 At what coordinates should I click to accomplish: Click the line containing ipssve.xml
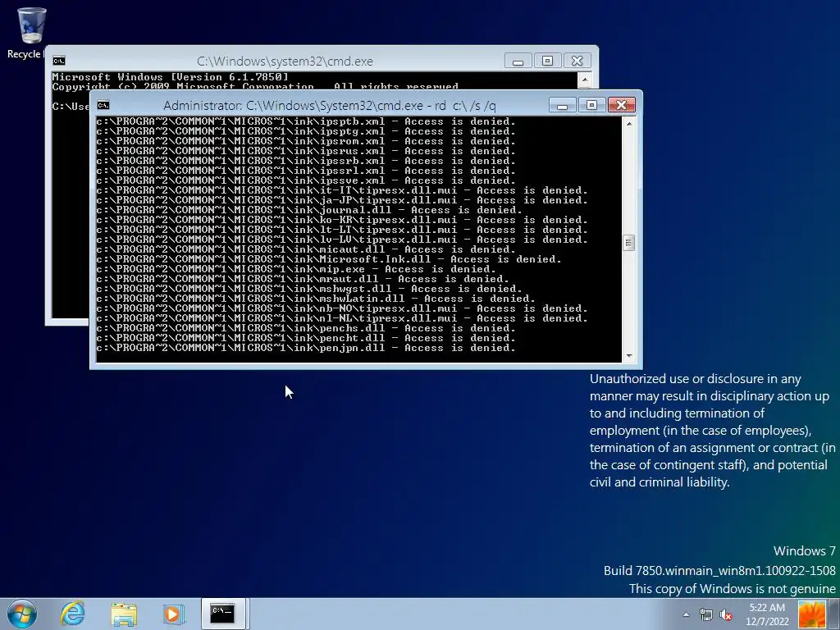click(x=306, y=180)
